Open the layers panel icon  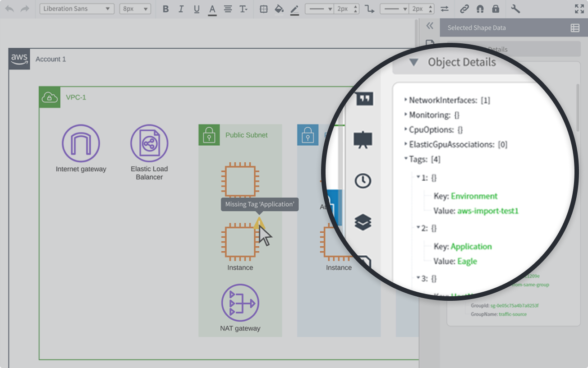pos(363,222)
